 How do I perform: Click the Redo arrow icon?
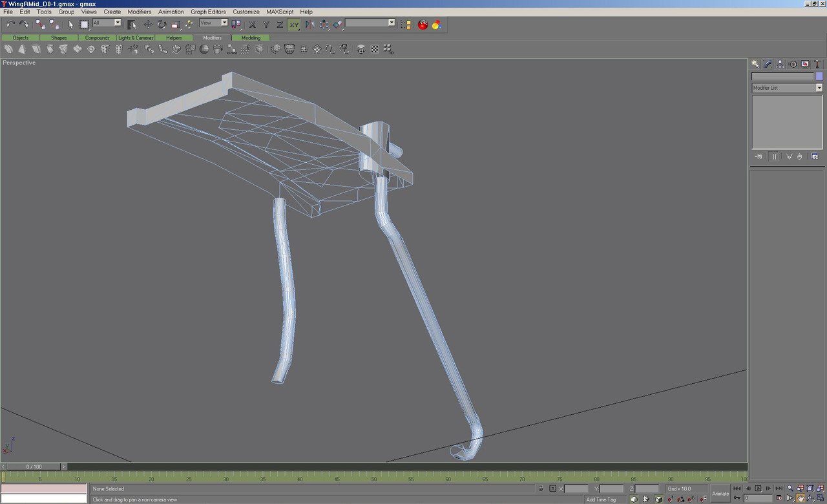(24, 25)
